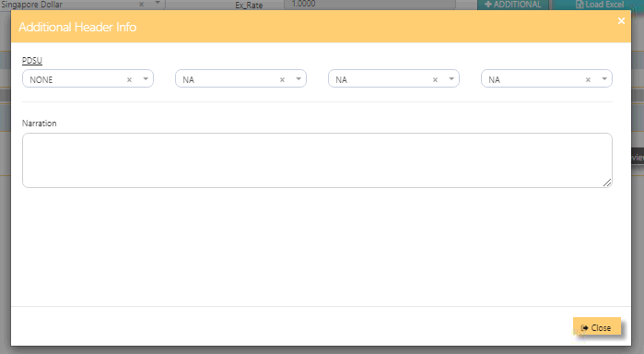Click the underlined PDSU label
The height and width of the screenshot is (354, 644).
point(32,61)
